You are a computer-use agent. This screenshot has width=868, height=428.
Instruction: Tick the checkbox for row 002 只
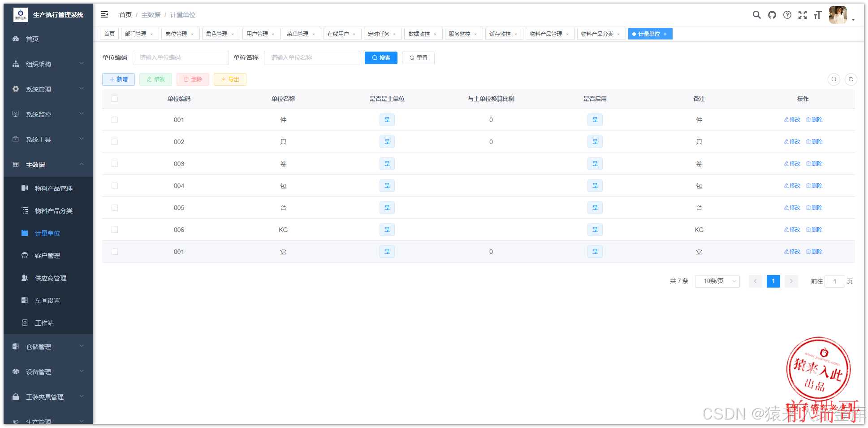115,142
